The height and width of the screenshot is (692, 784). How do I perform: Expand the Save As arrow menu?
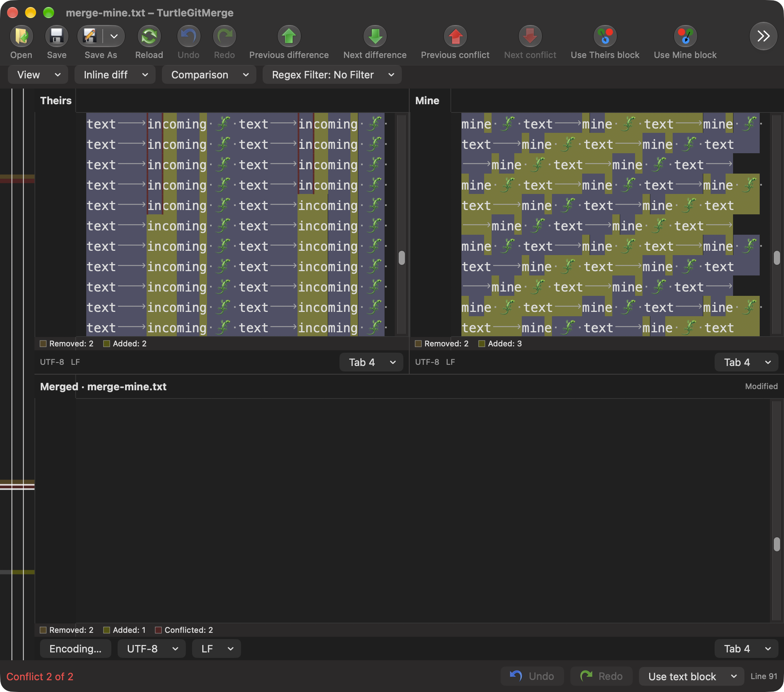pyautogui.click(x=114, y=36)
